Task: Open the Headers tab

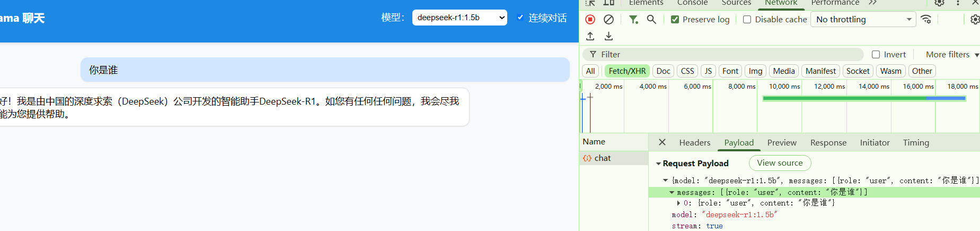Action: tap(694, 142)
